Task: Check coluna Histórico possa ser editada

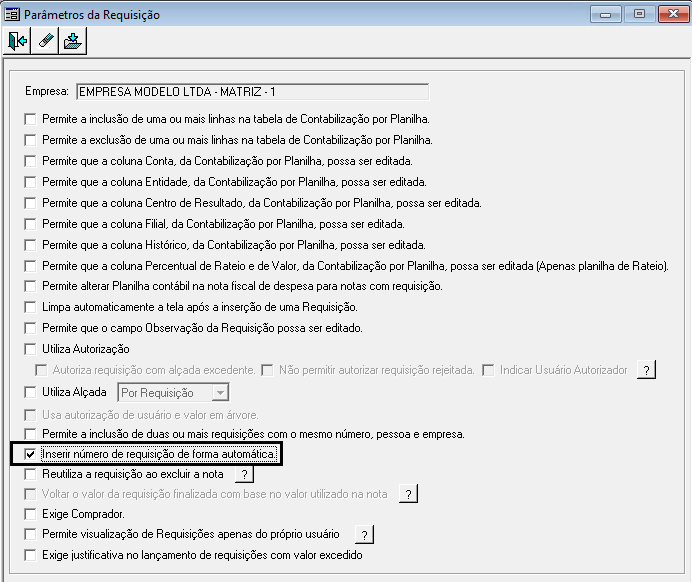Action: (x=30, y=245)
